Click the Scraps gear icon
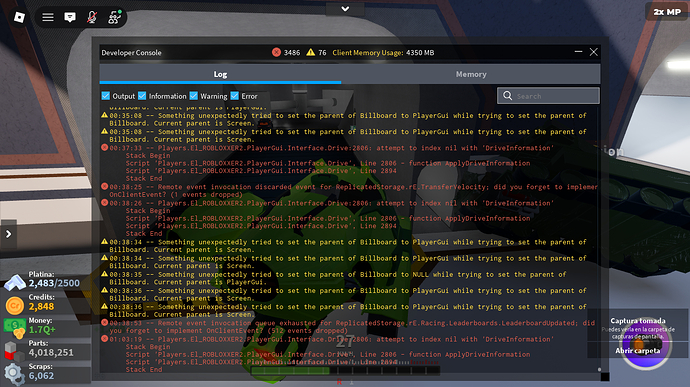 [15, 374]
